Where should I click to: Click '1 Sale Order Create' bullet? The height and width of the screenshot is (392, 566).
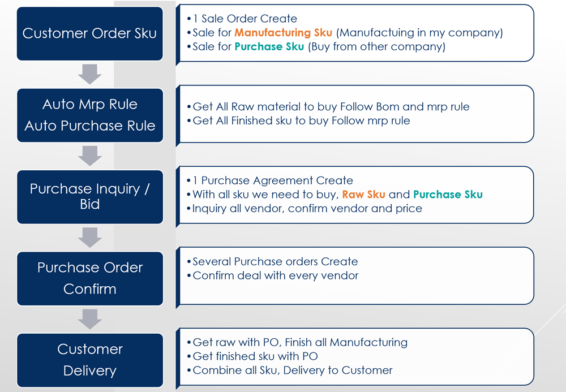point(242,19)
